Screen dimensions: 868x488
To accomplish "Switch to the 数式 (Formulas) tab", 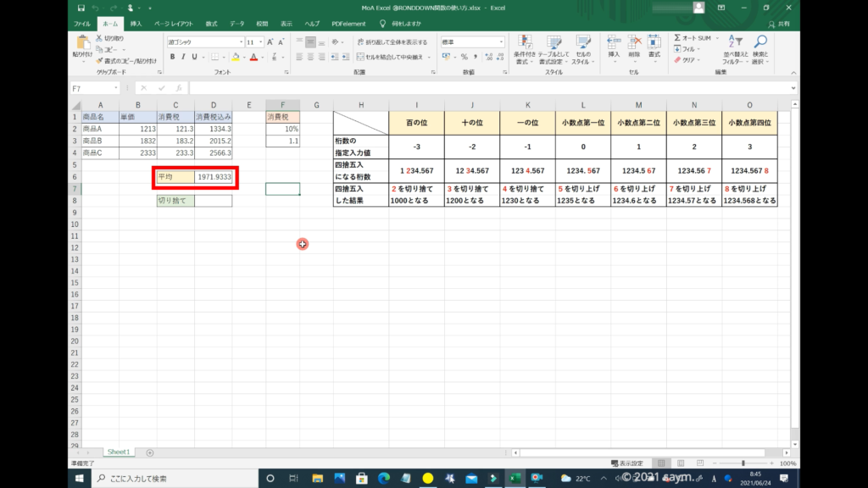I will coord(211,24).
